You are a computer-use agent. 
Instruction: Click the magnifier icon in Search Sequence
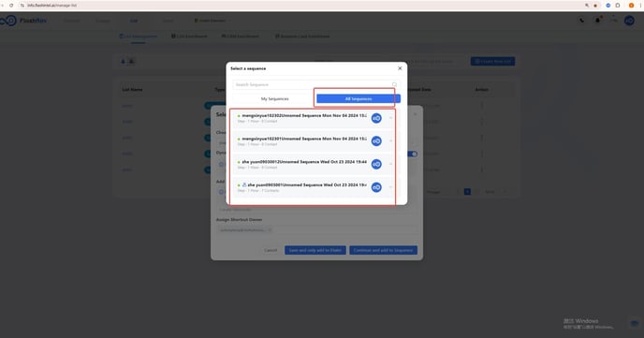[394, 84]
